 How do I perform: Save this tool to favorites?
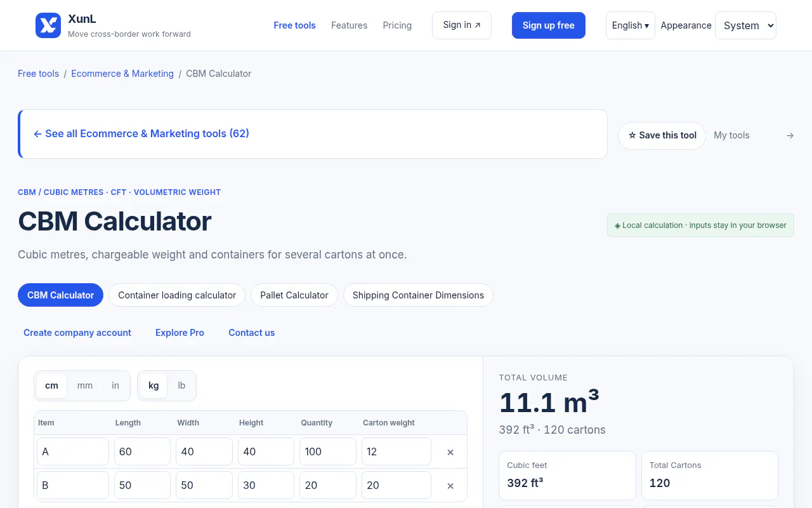pos(662,135)
